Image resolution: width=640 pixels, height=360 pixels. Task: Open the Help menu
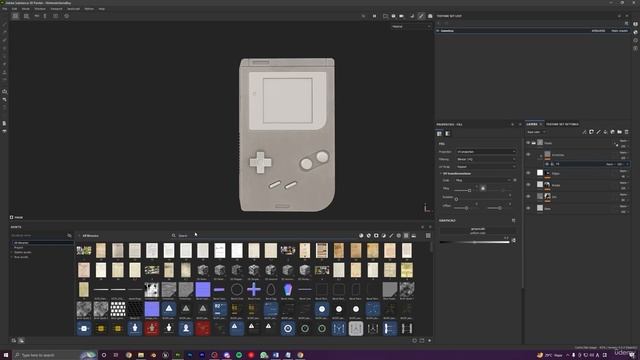(102, 9)
